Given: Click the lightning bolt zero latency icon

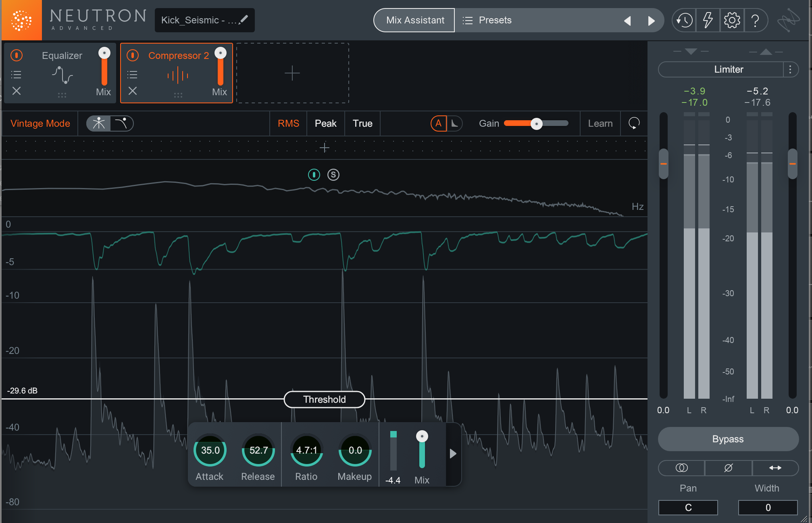Looking at the screenshot, I should coord(708,20).
